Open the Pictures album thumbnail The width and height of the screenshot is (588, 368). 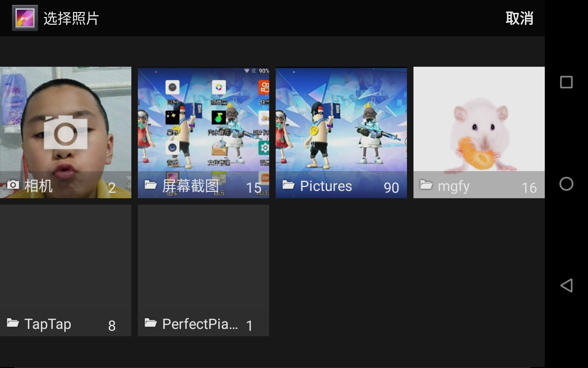click(x=341, y=132)
